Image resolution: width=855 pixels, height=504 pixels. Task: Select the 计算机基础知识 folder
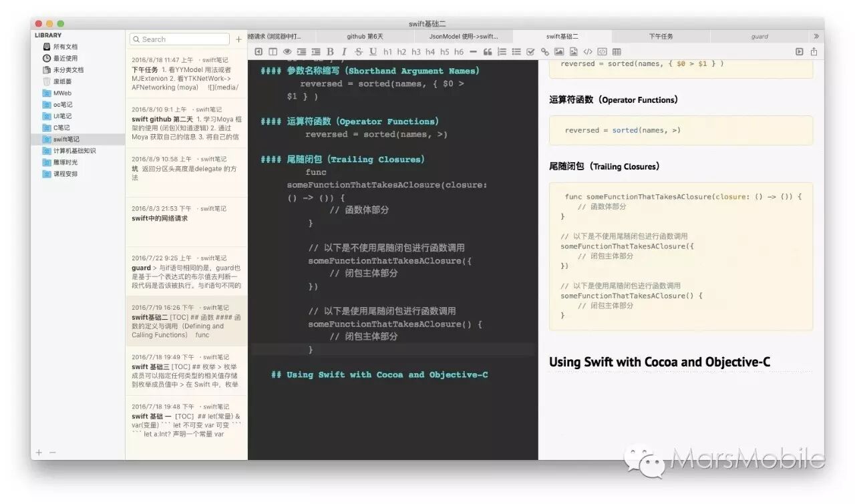click(x=77, y=151)
